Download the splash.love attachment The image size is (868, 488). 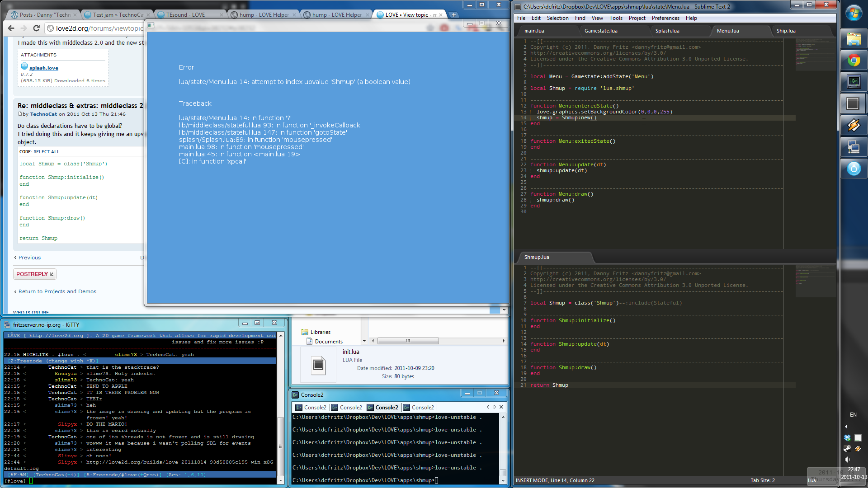pos(44,68)
